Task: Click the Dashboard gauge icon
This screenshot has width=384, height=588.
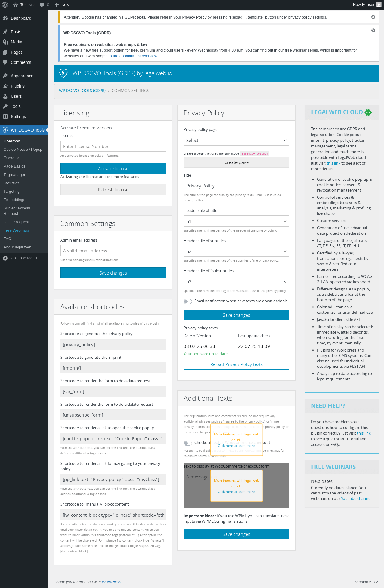Action: (5, 18)
